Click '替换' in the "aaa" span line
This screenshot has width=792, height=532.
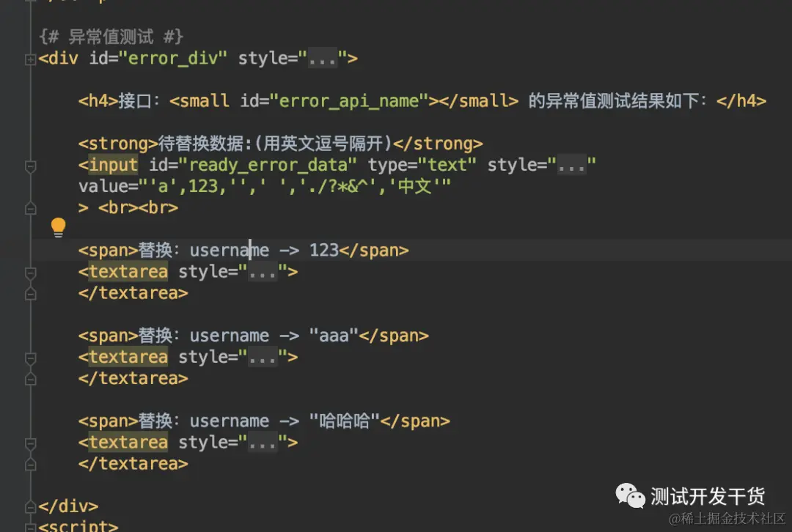click(x=155, y=336)
